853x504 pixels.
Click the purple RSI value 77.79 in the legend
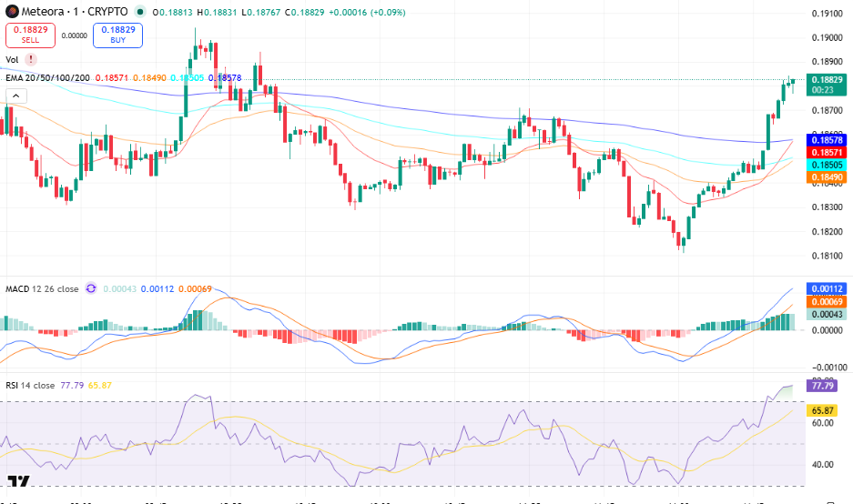point(72,385)
